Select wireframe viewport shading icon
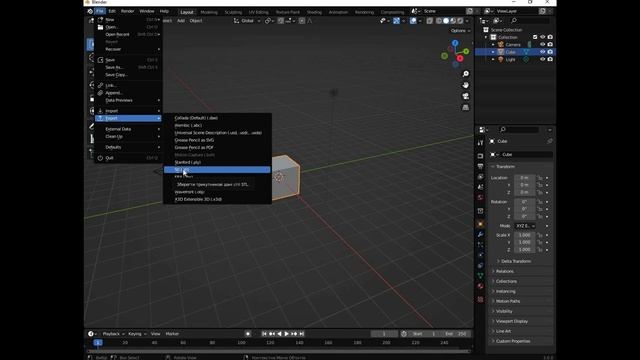The width and height of the screenshot is (640, 360). click(439, 21)
